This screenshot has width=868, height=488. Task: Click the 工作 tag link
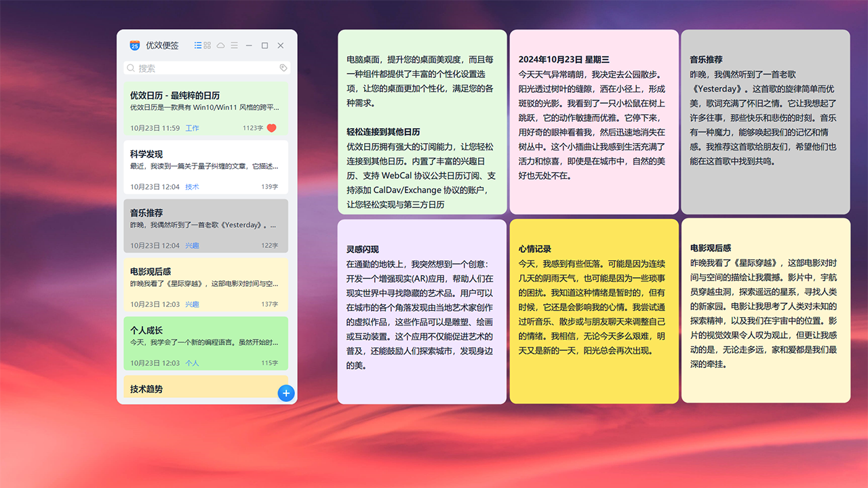pyautogui.click(x=192, y=128)
